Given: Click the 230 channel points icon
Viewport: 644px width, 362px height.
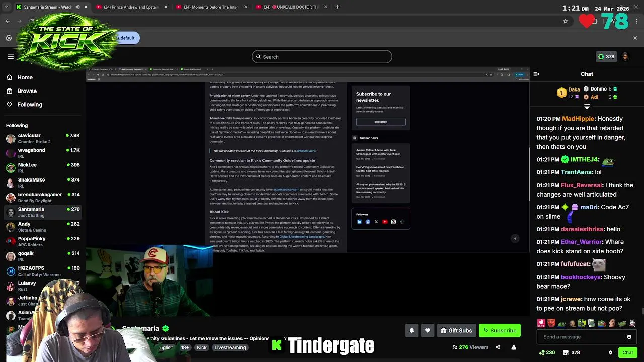Looking at the screenshot, I should (x=547, y=352).
